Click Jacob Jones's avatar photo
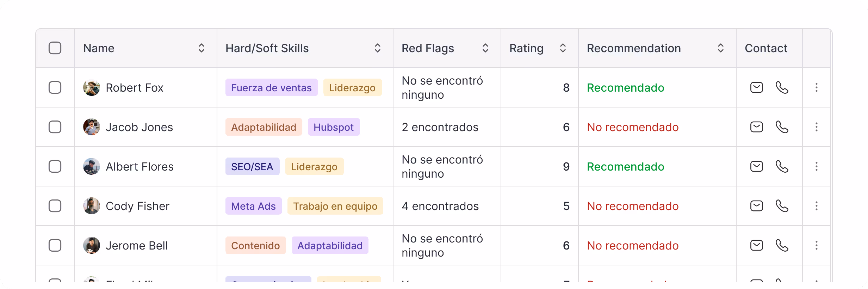 click(x=92, y=127)
